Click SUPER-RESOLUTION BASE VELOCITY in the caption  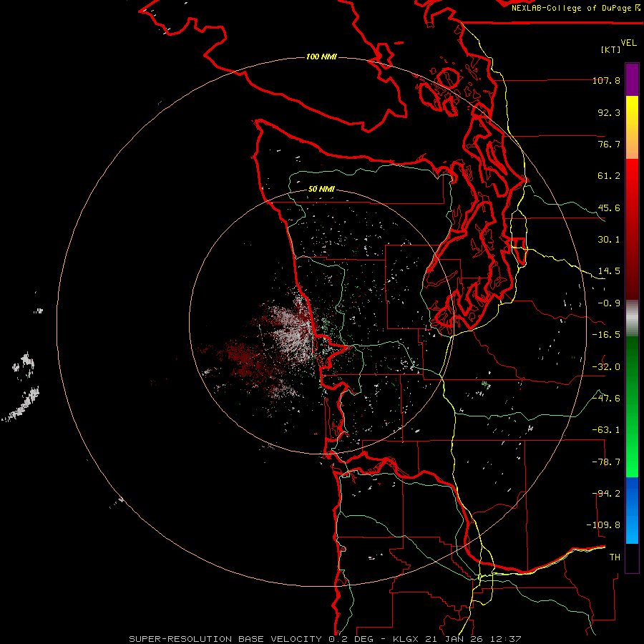[x=225, y=639]
